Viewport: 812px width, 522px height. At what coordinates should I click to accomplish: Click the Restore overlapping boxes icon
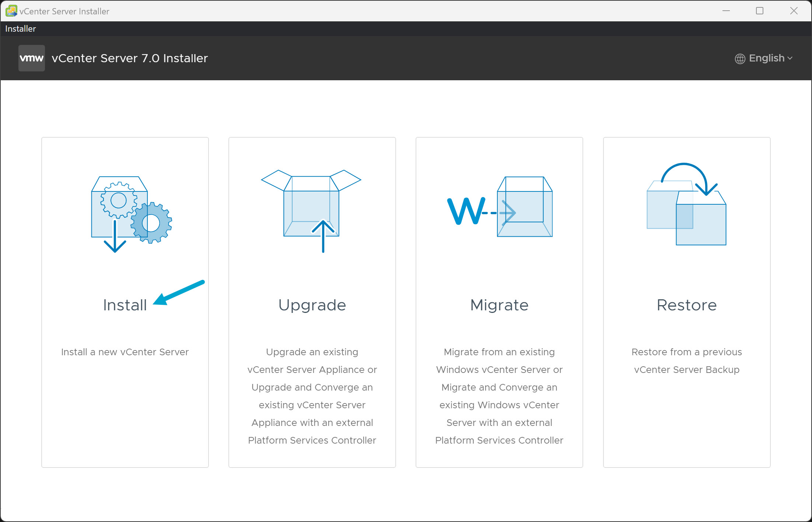click(686, 206)
